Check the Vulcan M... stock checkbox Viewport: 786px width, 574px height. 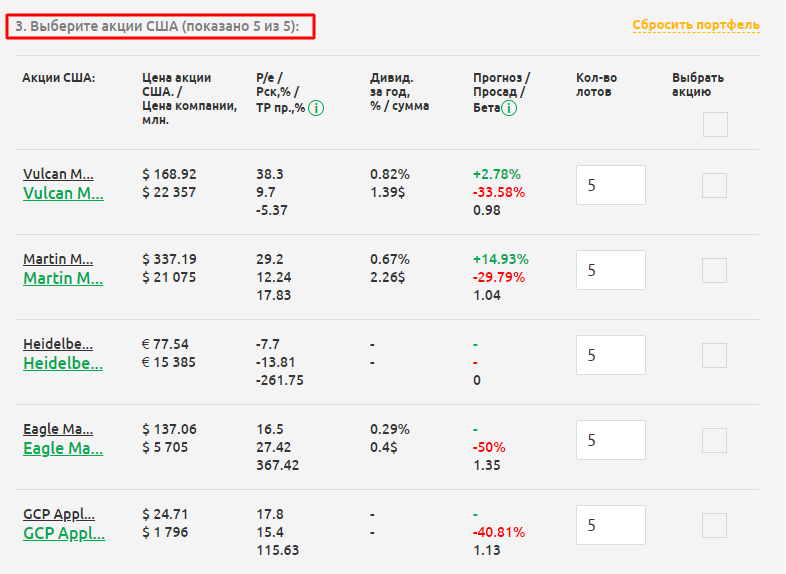pyautogui.click(x=715, y=185)
